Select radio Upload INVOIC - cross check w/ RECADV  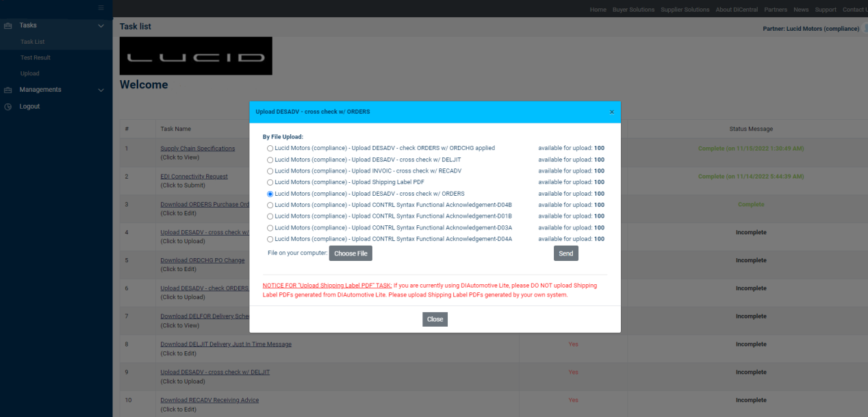(270, 171)
